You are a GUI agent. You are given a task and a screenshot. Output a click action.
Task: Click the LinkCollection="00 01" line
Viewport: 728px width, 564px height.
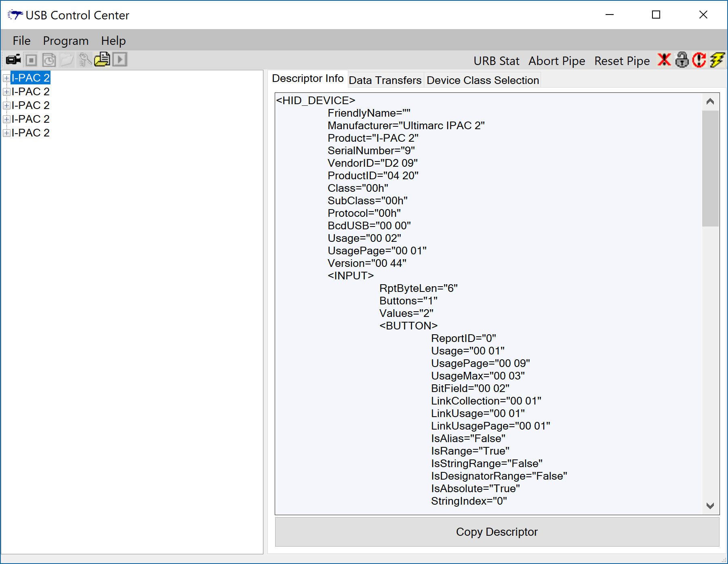(x=486, y=401)
